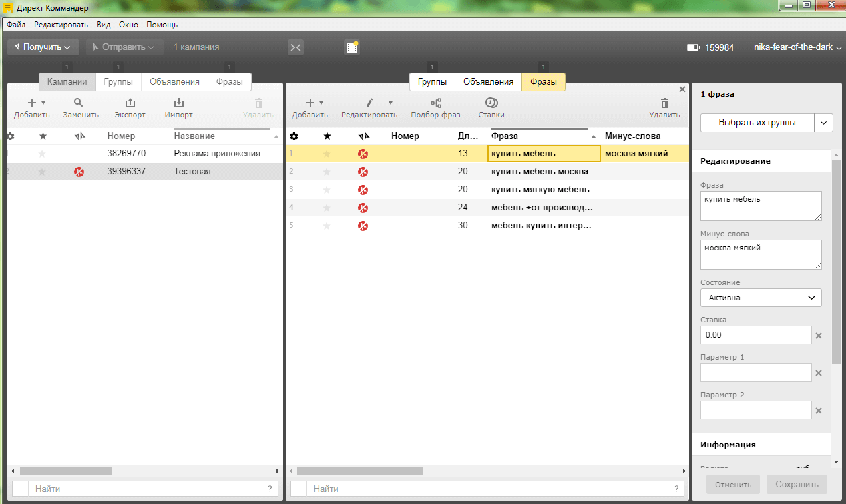Toggle star for Реклама приложения campaign
The image size is (846, 504).
[43, 154]
